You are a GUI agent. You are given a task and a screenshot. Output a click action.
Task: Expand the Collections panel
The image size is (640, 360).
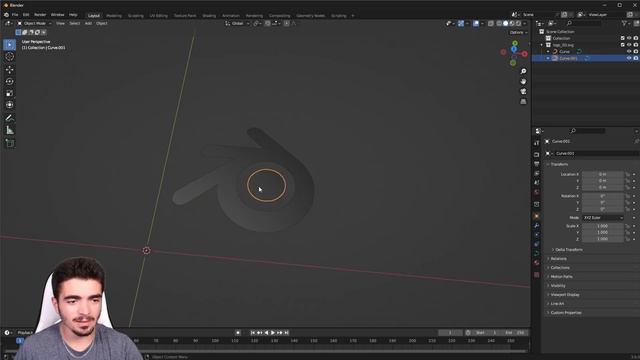560,268
